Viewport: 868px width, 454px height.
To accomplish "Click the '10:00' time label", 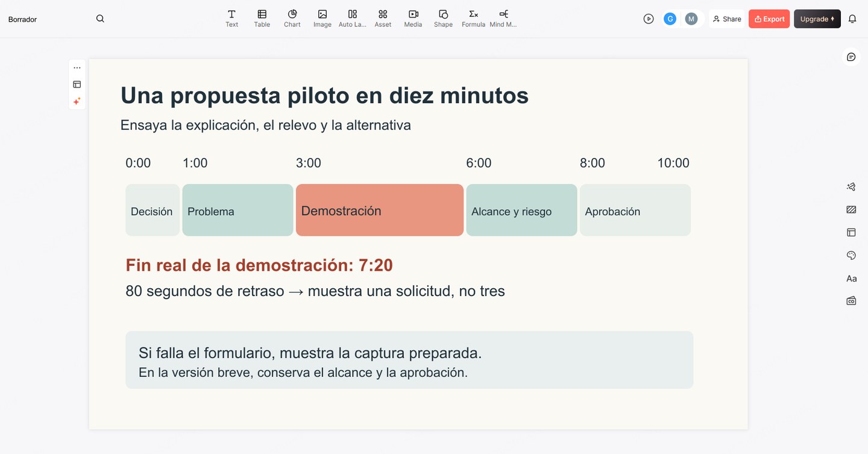I will point(673,163).
